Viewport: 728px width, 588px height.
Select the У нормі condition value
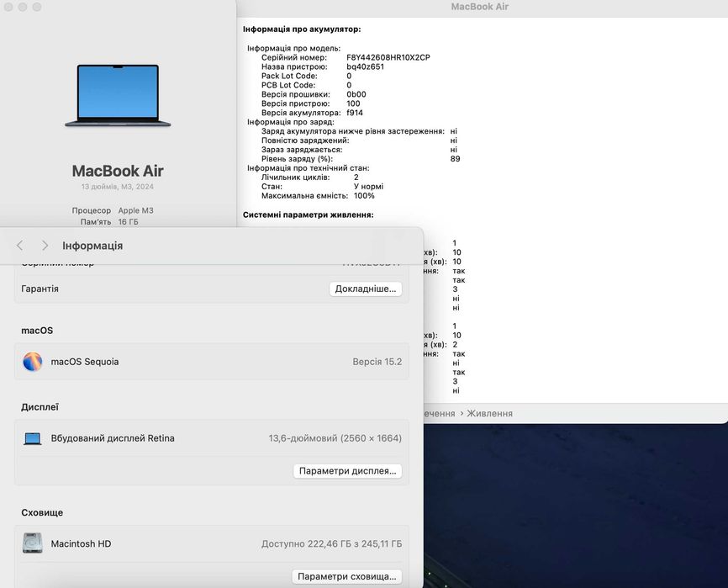click(369, 187)
